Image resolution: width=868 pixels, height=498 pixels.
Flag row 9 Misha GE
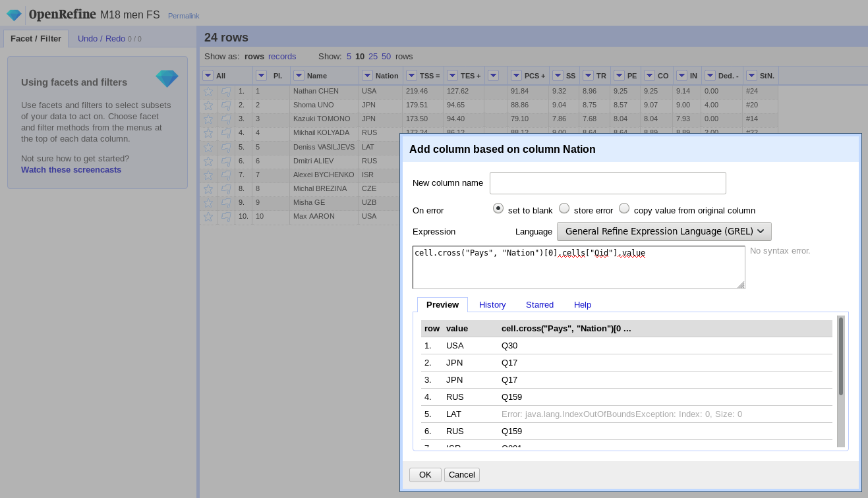[x=226, y=203]
